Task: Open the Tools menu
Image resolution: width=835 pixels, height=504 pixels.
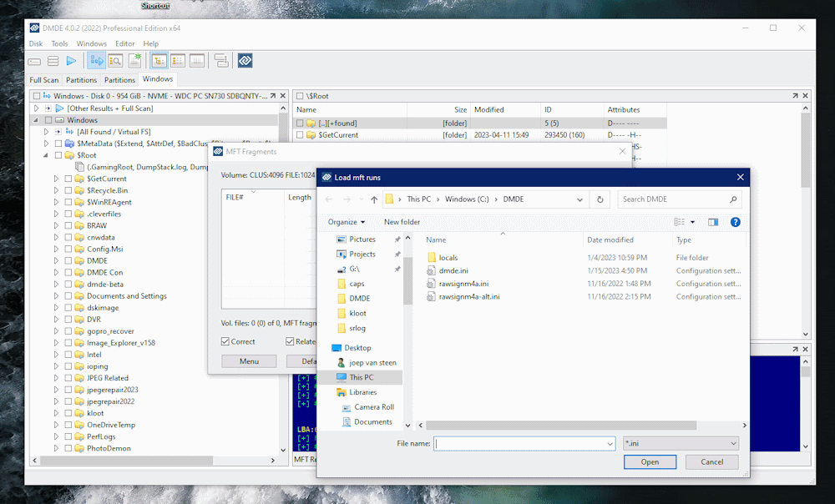Action: coord(59,43)
